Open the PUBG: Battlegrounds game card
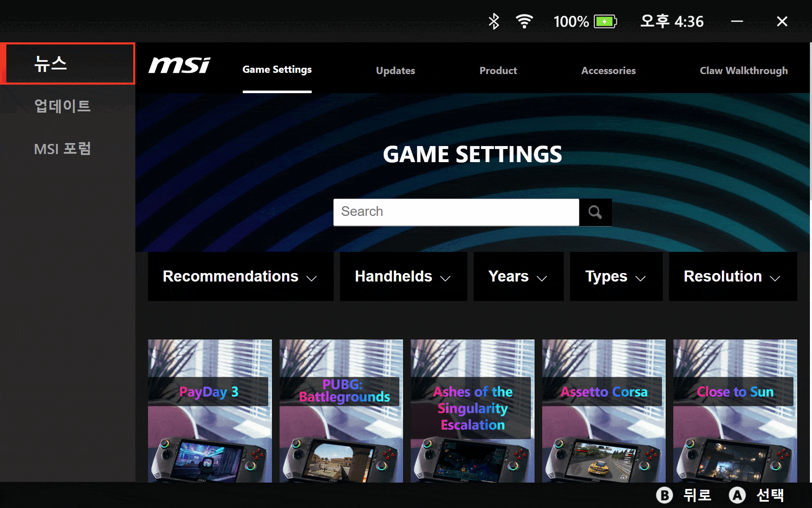 341,411
